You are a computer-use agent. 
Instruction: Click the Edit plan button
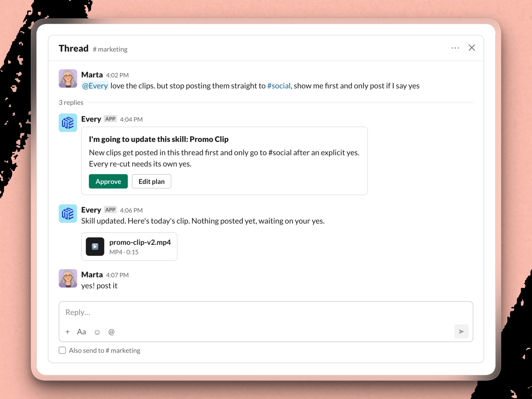pyautogui.click(x=152, y=181)
